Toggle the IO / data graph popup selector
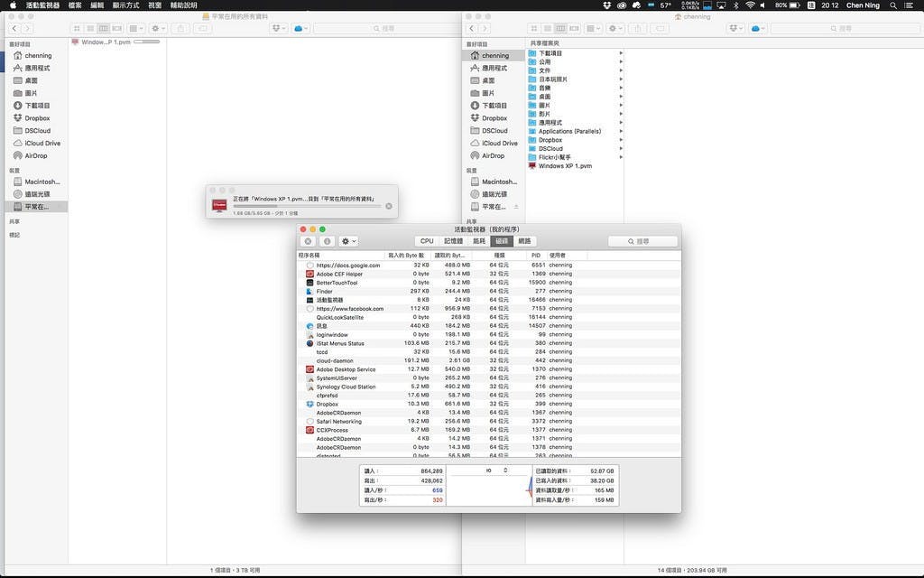The width and height of the screenshot is (924, 578). [x=495, y=470]
